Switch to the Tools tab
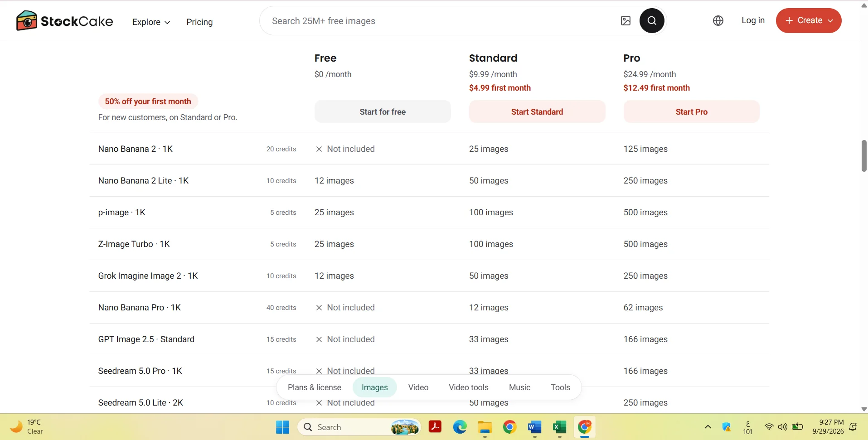This screenshot has height=440, width=868. [x=560, y=387]
